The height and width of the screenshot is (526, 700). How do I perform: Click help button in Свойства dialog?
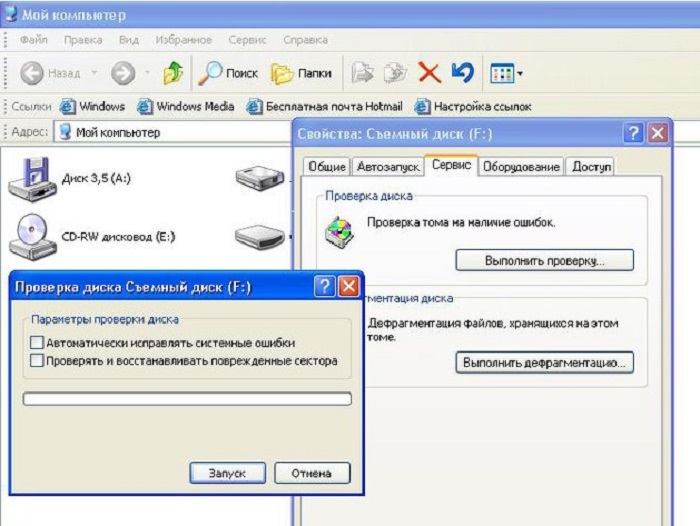click(x=633, y=133)
